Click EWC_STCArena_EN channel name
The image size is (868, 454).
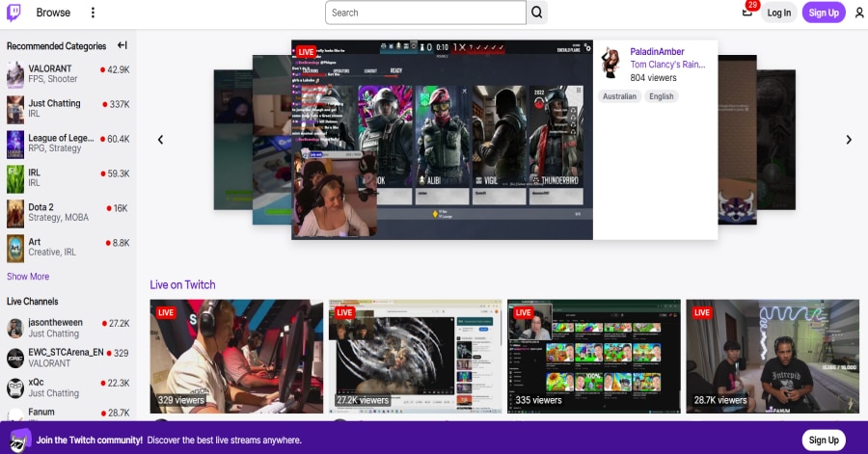point(66,352)
